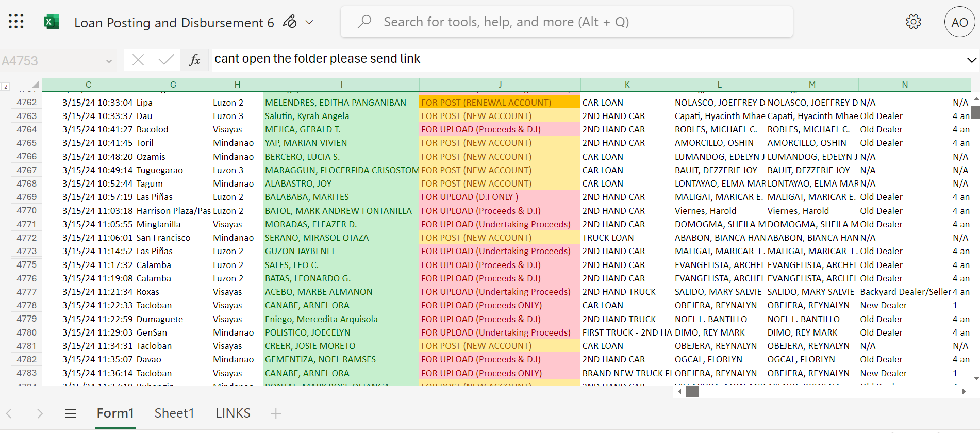Viewport: 980px width, 433px height.
Task: Click the formula bar text
Action: tap(317, 59)
